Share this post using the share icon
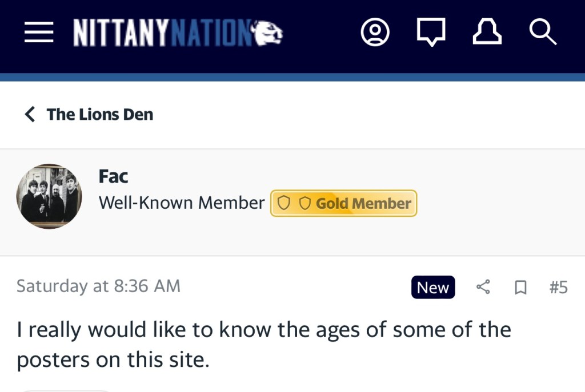Image resolution: width=585 pixels, height=392 pixels. coord(483,288)
